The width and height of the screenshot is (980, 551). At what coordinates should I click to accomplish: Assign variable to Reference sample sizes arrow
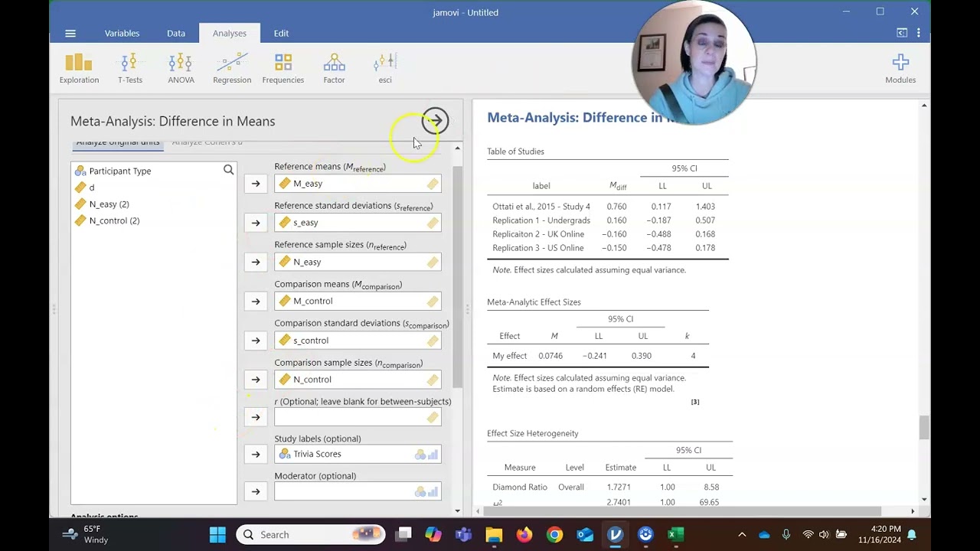click(256, 262)
